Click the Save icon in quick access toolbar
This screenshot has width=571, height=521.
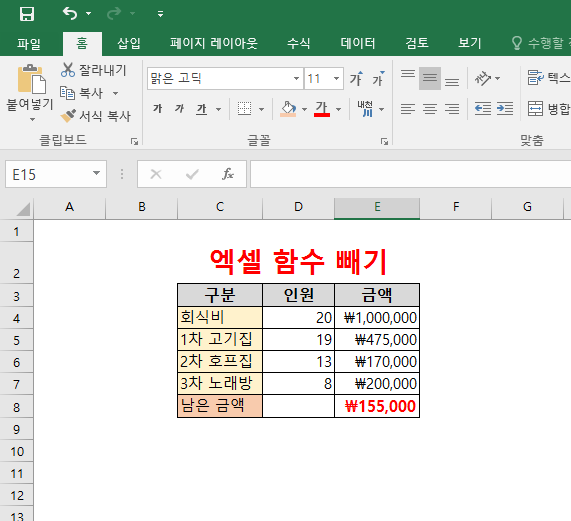click(x=27, y=14)
